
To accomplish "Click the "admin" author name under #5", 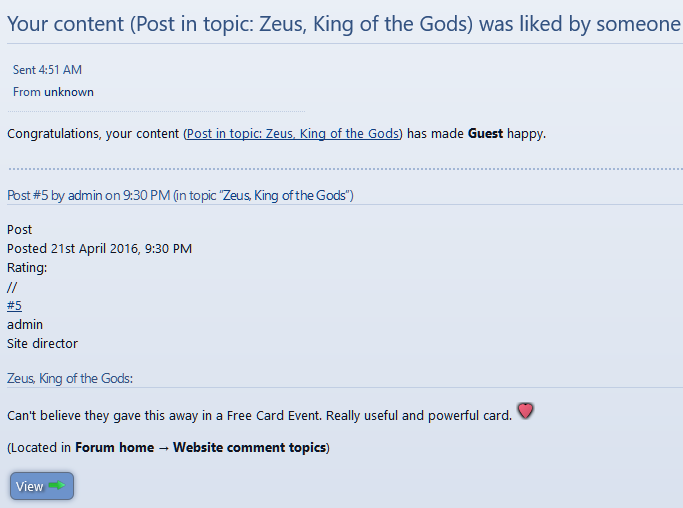I will [x=25, y=324].
